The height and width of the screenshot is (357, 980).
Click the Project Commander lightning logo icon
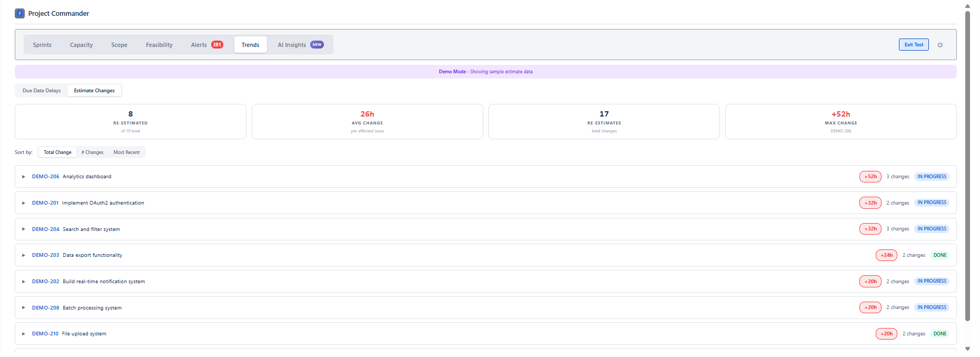point(19,13)
